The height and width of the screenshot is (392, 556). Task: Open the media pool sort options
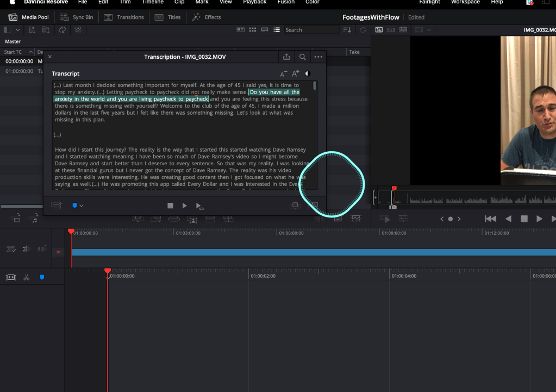tap(347, 30)
